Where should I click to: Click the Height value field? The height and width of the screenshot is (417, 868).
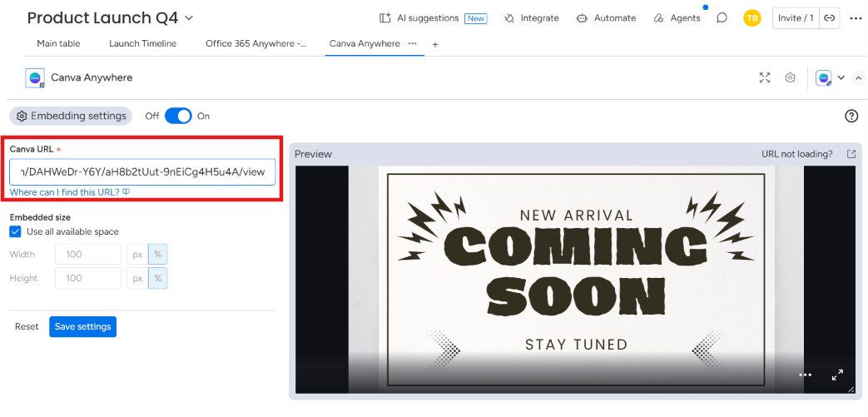point(88,278)
